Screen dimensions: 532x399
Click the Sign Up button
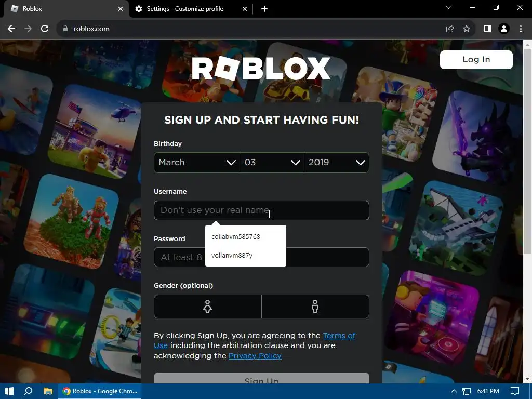pos(261,378)
